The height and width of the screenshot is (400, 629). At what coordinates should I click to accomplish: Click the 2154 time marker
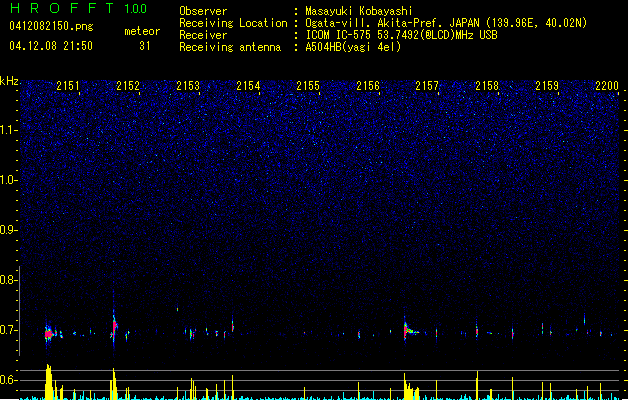248,86
